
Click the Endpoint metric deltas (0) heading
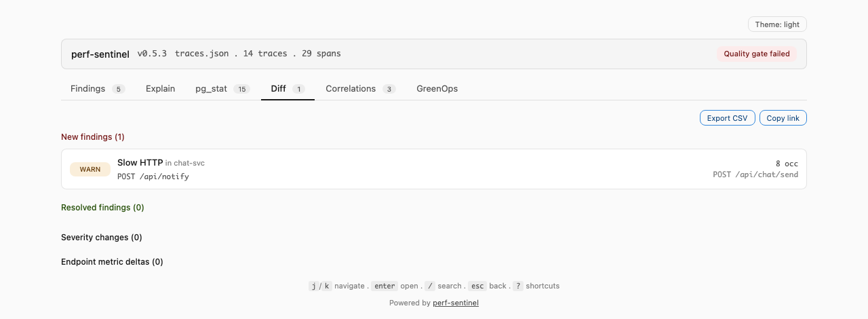click(112, 262)
